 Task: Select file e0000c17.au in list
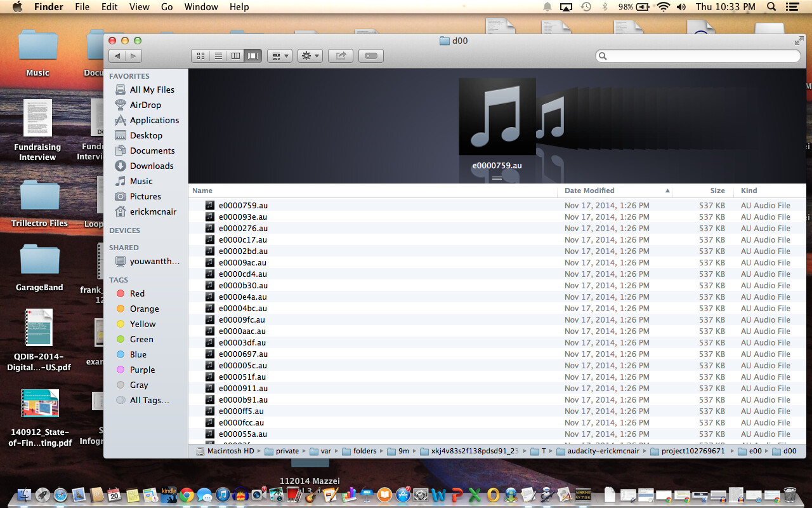(243, 239)
